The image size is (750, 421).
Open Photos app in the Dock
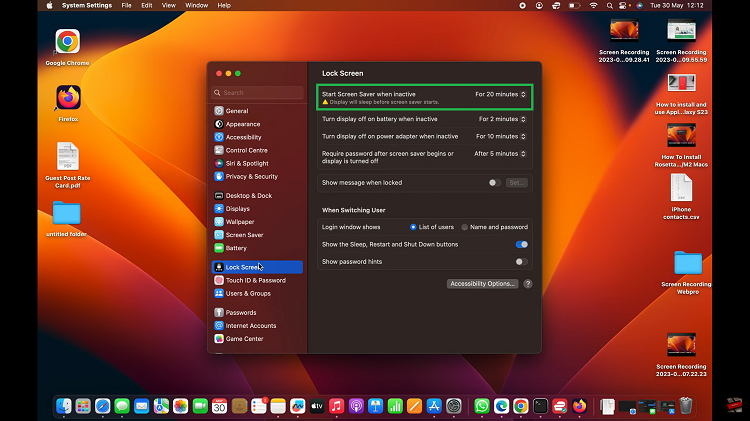(x=180, y=406)
